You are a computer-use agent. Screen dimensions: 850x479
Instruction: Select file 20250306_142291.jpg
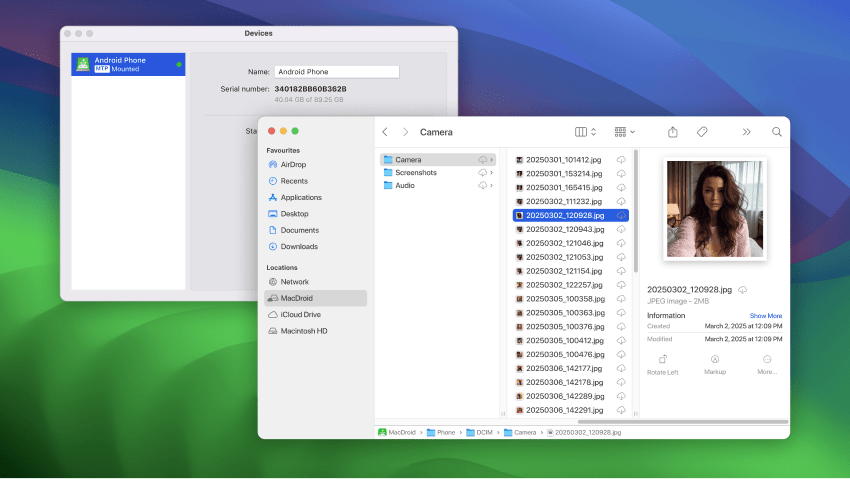pos(570,410)
